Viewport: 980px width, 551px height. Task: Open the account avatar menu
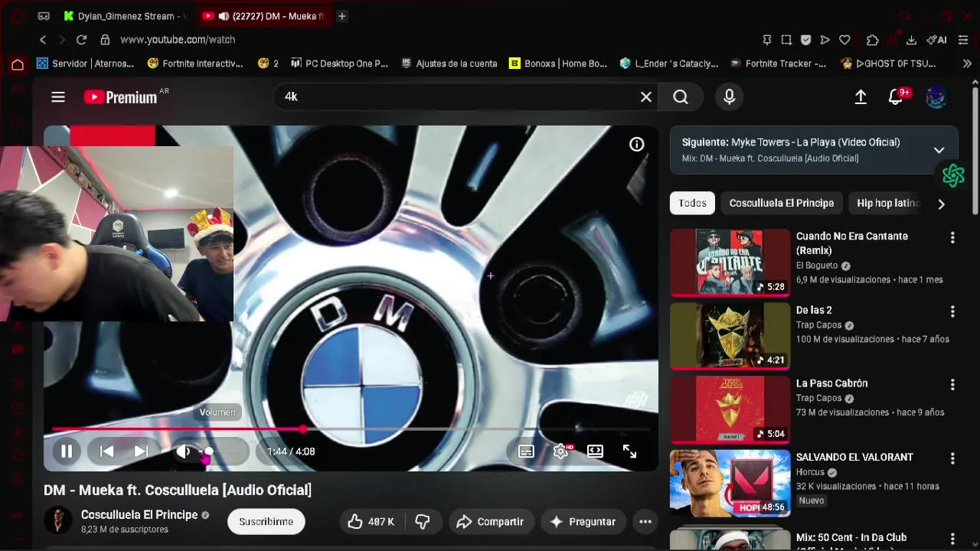pyautogui.click(x=936, y=97)
